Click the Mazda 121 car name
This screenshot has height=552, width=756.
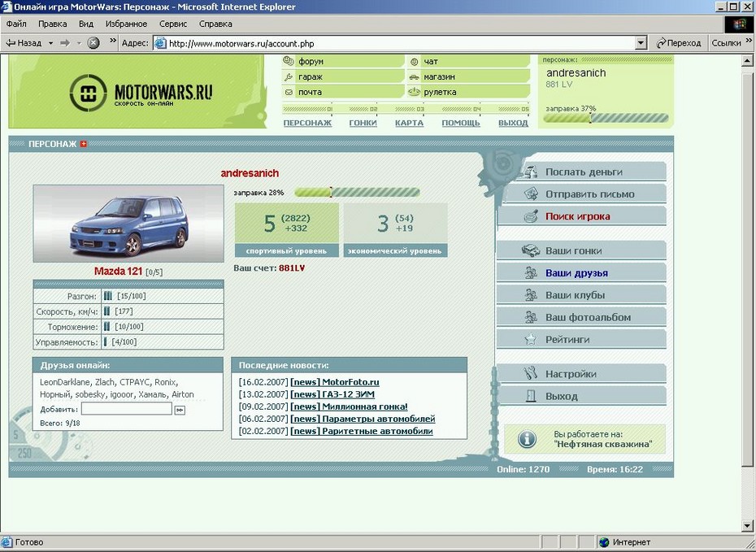click(x=118, y=272)
